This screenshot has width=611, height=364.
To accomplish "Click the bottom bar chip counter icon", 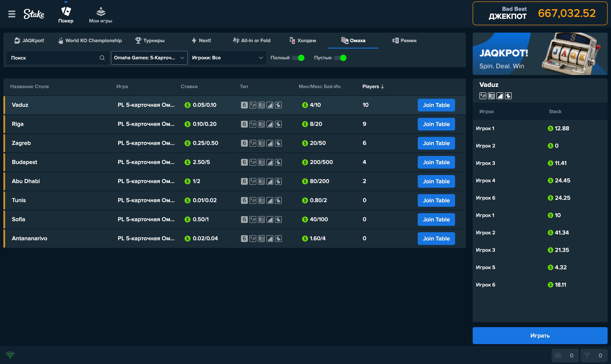I will click(558, 355).
